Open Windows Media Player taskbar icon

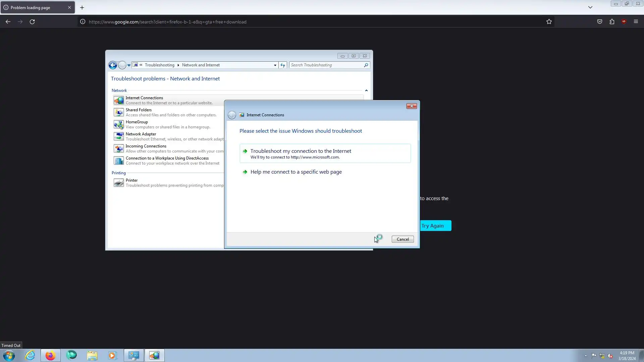112,355
